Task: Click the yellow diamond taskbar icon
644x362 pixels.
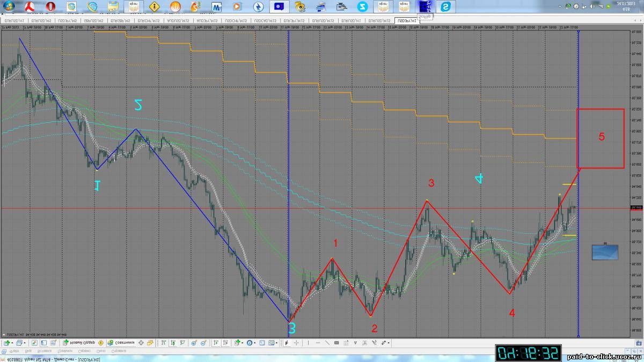Action: (x=155, y=7)
